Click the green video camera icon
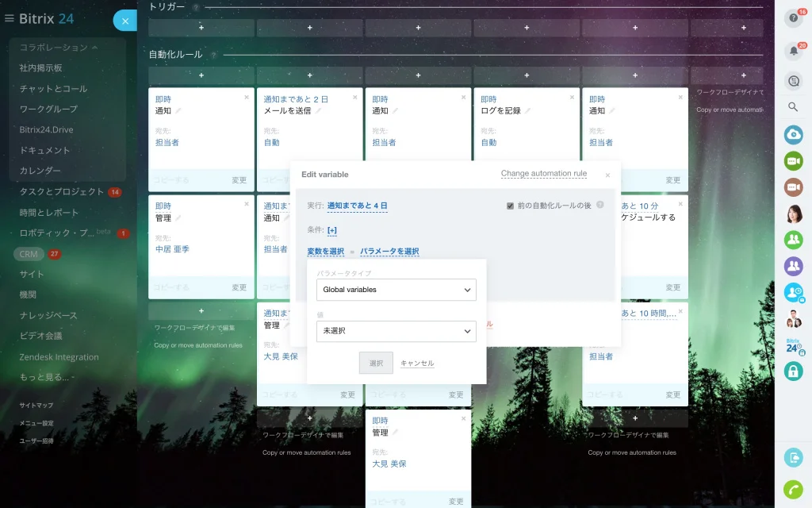This screenshot has height=508, width=812. pyautogui.click(x=793, y=160)
